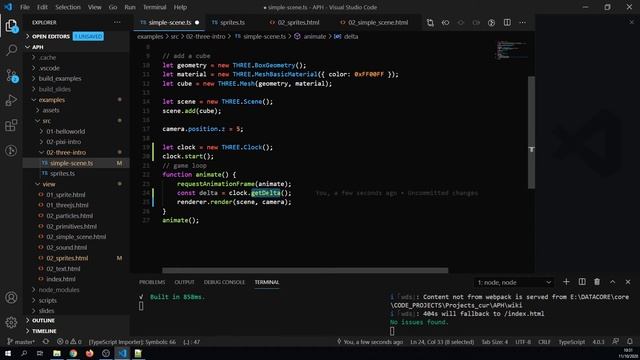Switch to the 02_simple_scene.html editor tab
Screen dimensions: 640x360
point(378,22)
